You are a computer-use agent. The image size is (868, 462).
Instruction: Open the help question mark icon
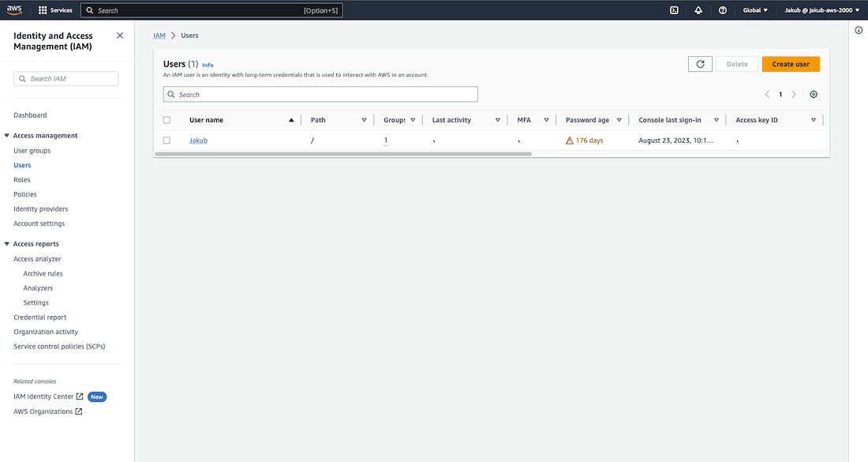pyautogui.click(x=723, y=10)
